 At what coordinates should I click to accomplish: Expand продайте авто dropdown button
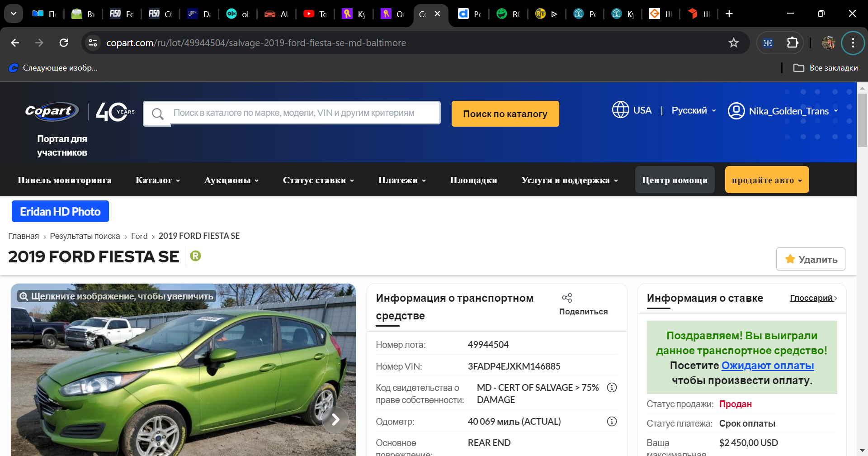767,180
